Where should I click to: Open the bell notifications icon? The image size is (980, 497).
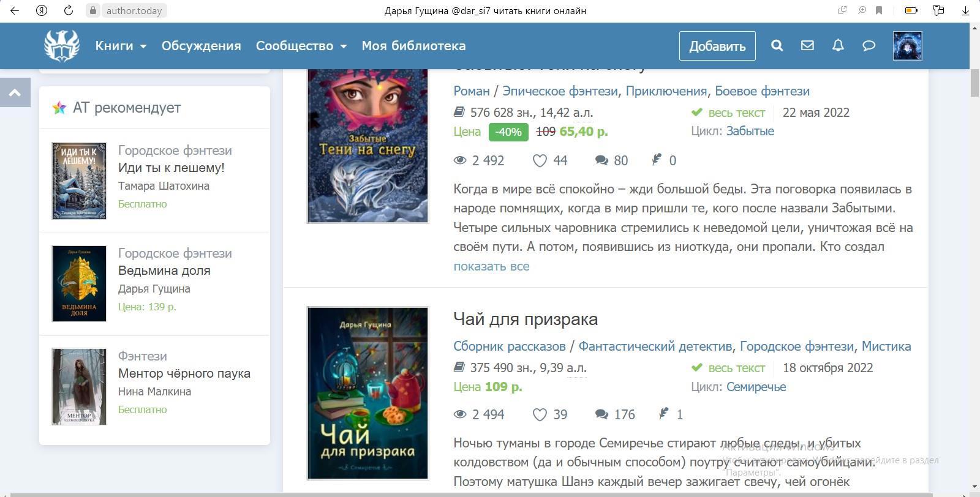[838, 45]
